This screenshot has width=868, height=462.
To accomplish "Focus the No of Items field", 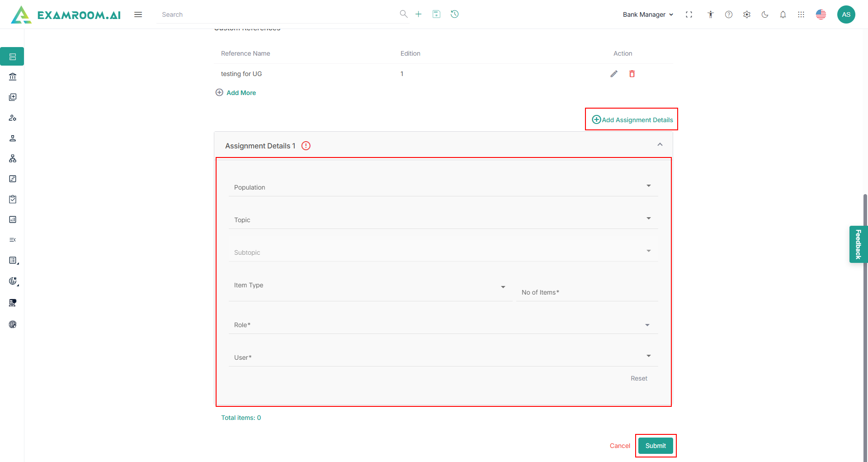I will (x=587, y=292).
